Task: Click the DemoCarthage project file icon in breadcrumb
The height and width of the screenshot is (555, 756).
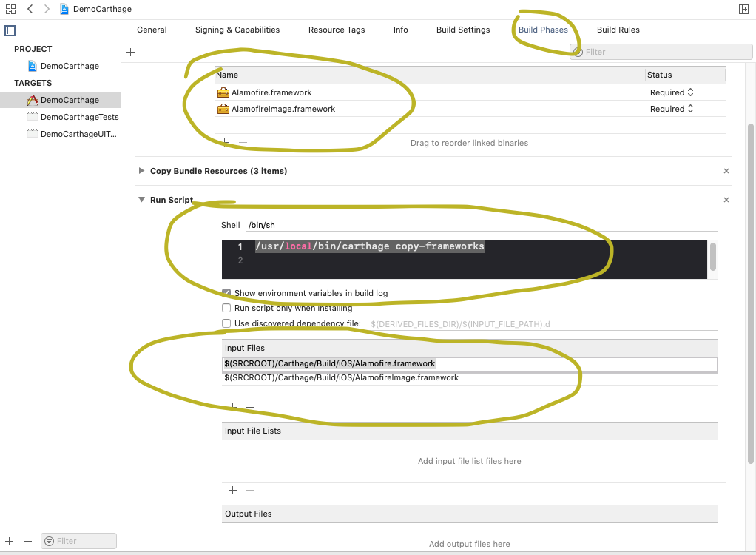Action: click(64, 9)
